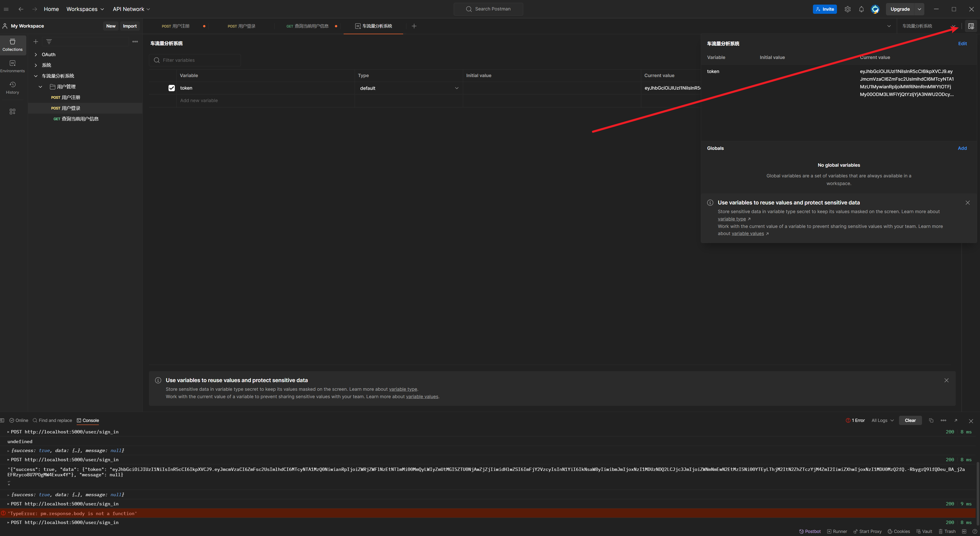Copy console logs with copy icon
This screenshot has height=536, width=980.
(x=931, y=420)
